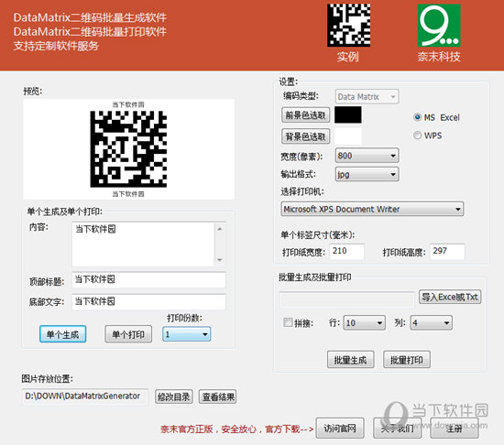Image resolution: width=504 pixels, height=445 pixels.
Task: Click the 单个标签尺寸(毫米) label
Action: coord(318,234)
